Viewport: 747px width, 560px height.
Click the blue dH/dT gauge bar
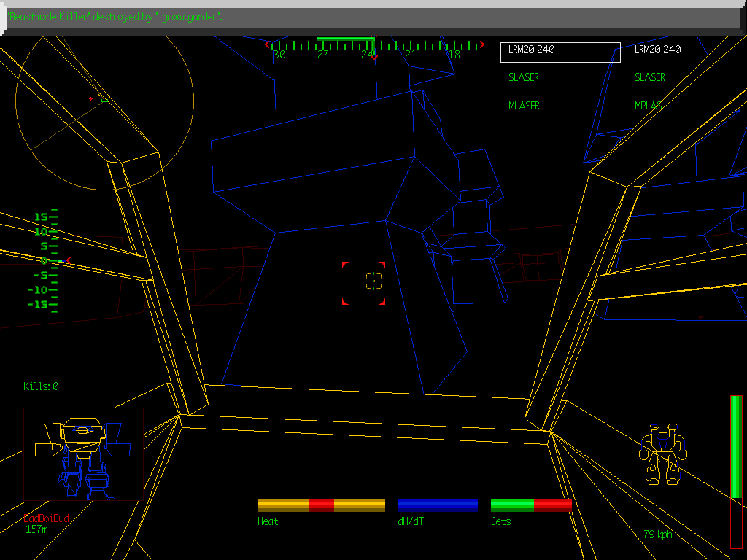tap(438, 505)
